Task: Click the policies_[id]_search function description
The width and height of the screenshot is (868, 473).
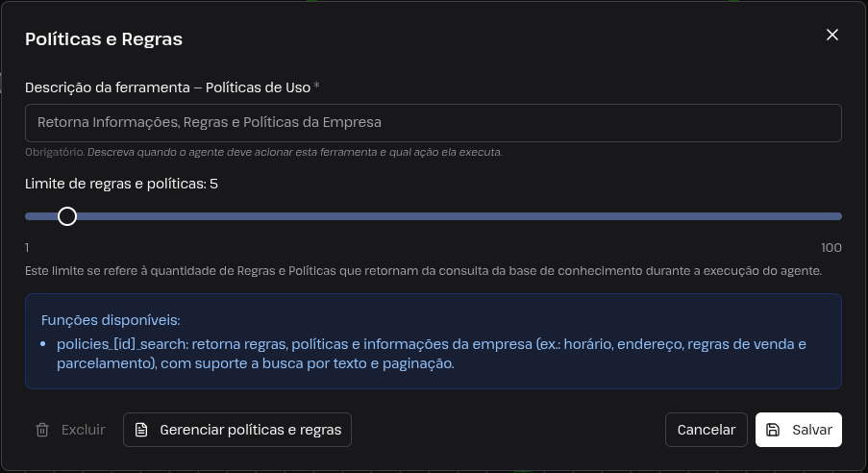Action: (x=432, y=354)
